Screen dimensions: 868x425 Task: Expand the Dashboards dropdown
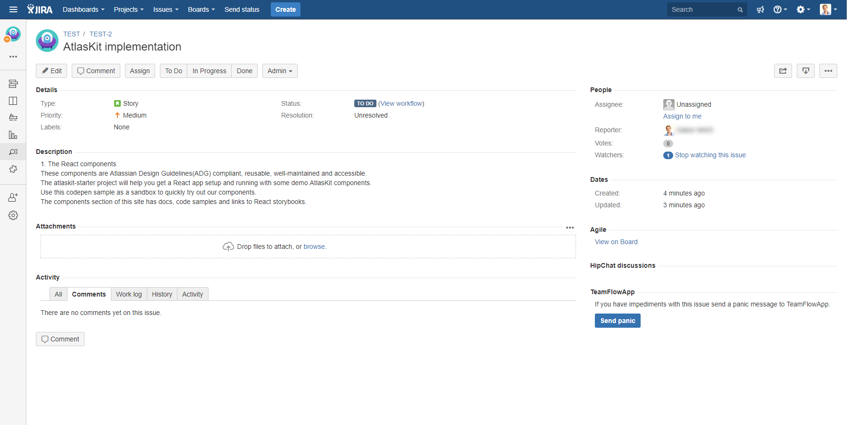[x=83, y=9]
